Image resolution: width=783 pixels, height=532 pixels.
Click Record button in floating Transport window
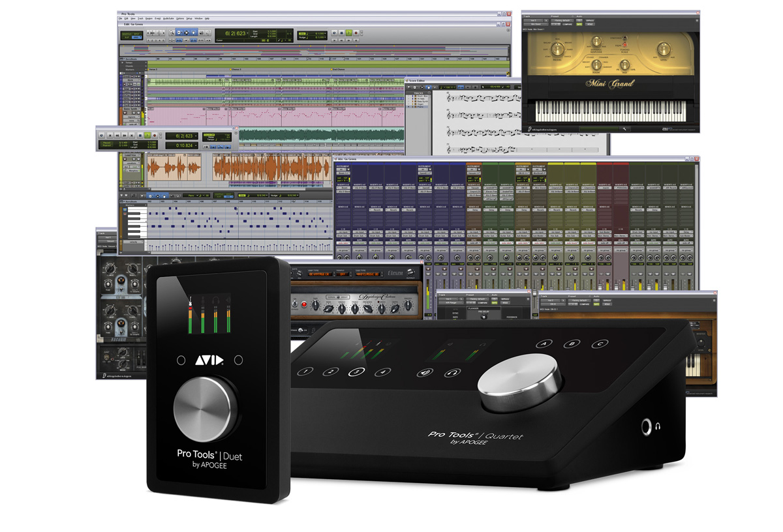click(x=155, y=135)
